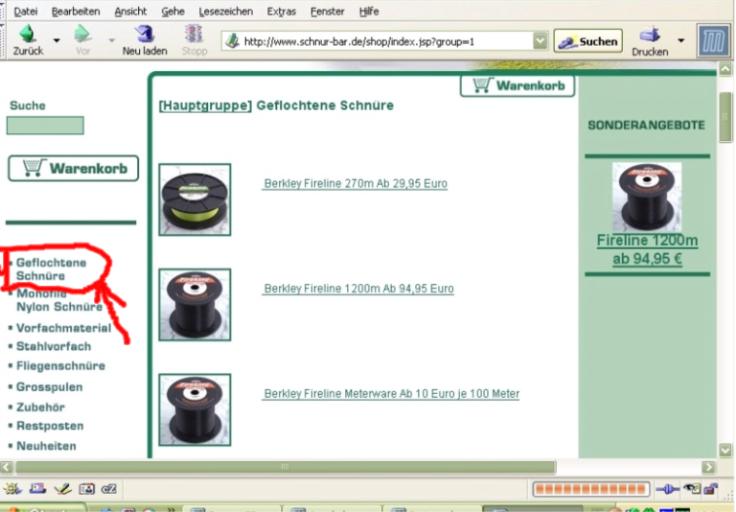Open the Datei menu
Viewport: 736px width, 512px height.
point(25,11)
